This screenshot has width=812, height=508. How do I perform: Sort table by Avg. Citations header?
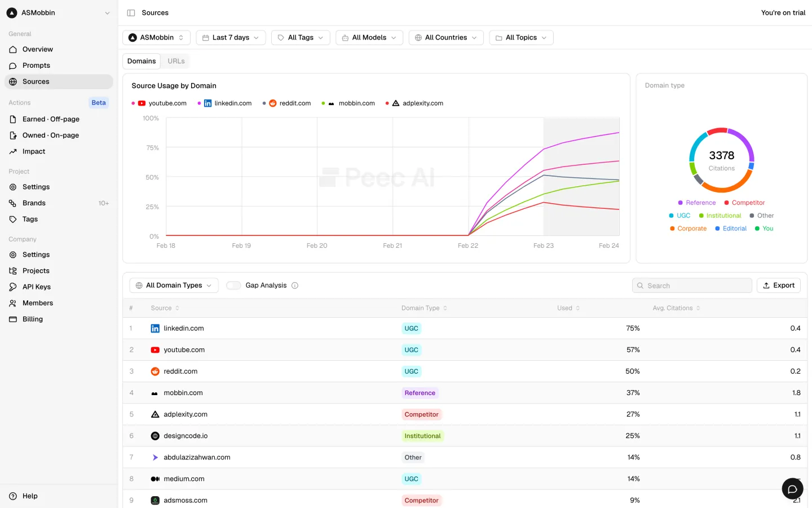point(677,308)
